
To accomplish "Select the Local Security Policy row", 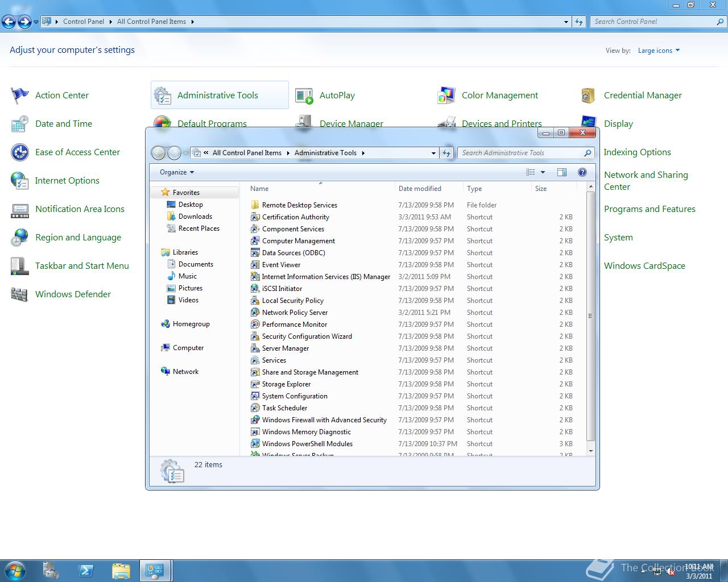I will (x=413, y=301).
